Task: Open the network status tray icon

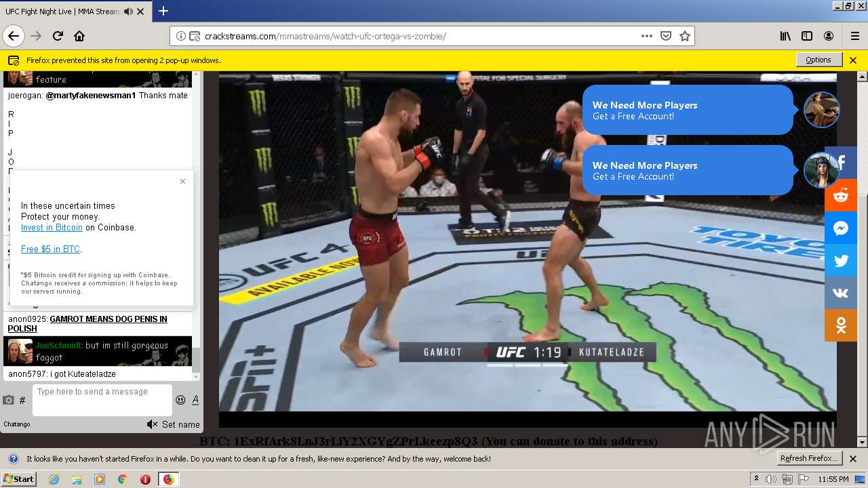Action: point(787,479)
